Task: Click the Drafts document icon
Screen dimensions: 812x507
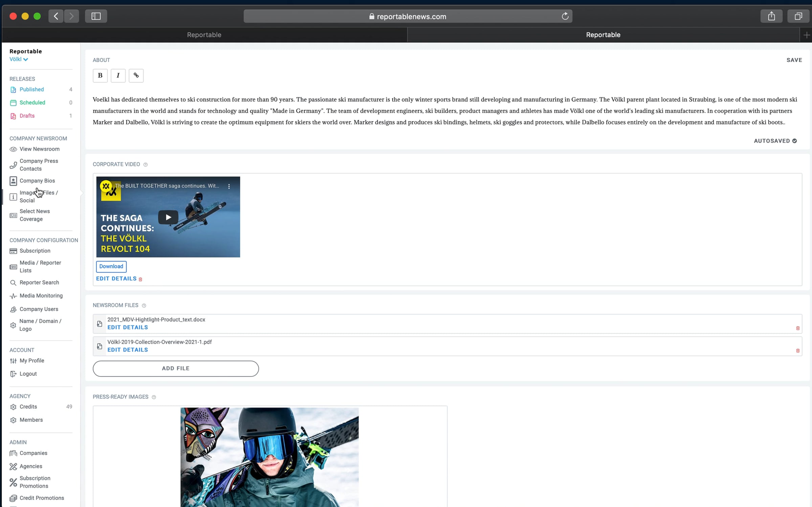Action: tap(13, 116)
